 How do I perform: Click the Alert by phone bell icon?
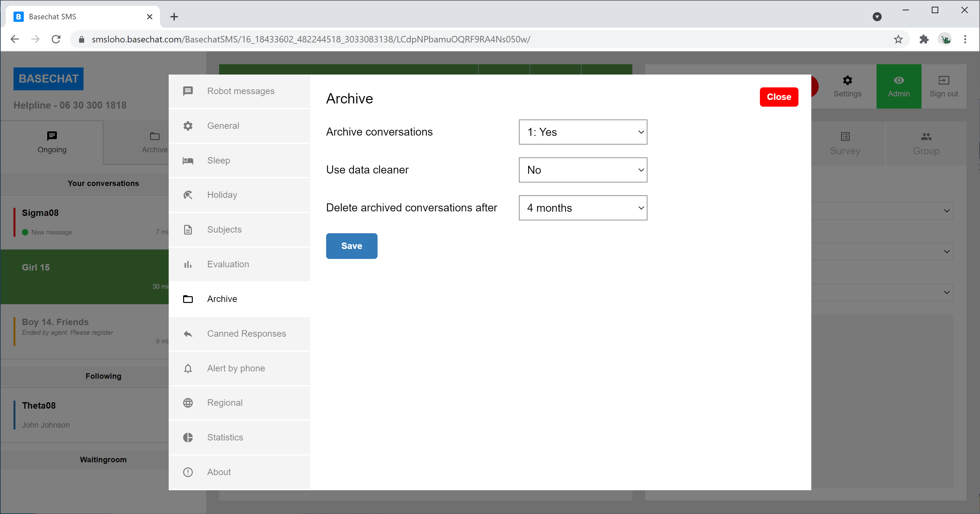tap(188, 368)
